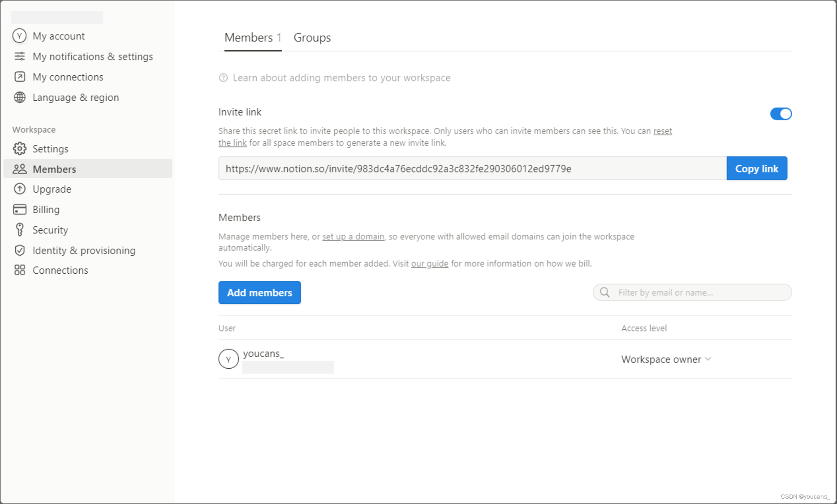Screen dimensions: 837x504
Task: Click the Connections grid icon
Action: coord(19,270)
